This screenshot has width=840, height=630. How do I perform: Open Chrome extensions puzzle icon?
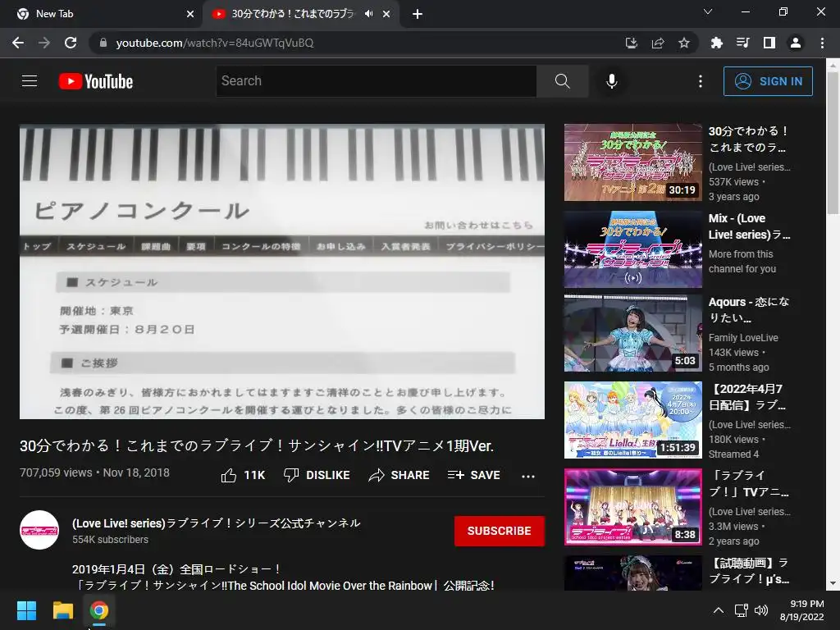(716, 43)
